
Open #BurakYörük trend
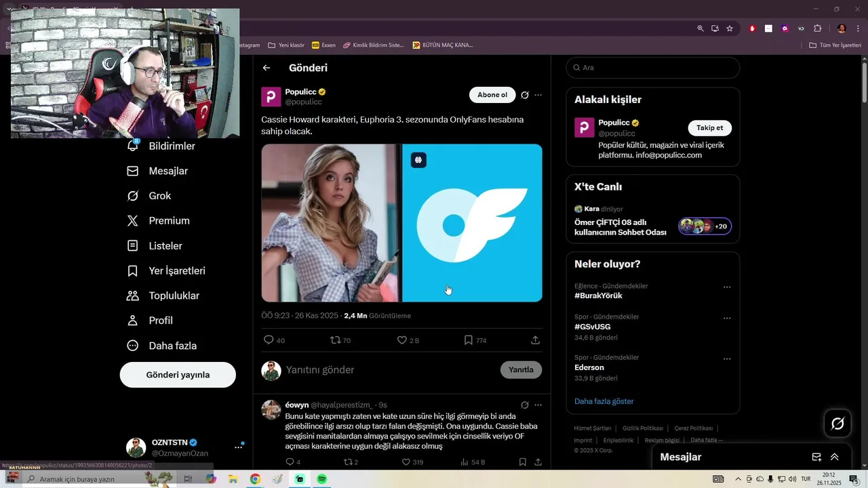[x=598, y=296]
